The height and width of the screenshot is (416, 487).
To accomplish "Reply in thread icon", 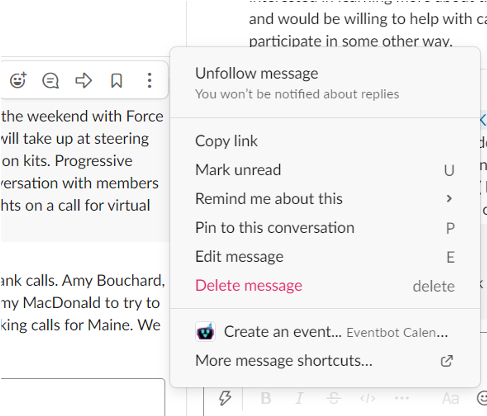I will tap(50, 80).
